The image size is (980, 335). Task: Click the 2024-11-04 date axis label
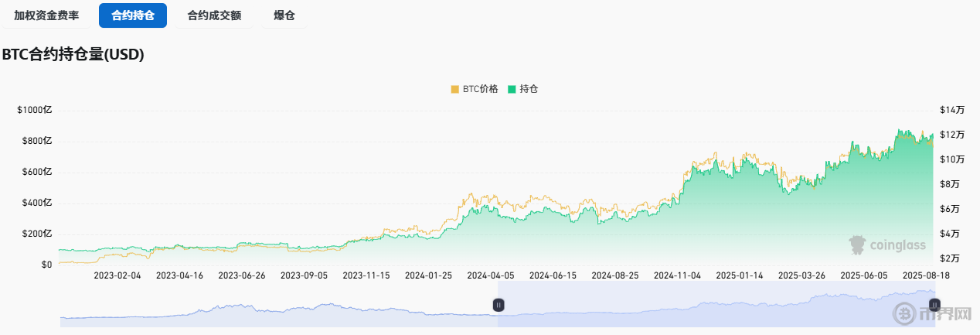click(x=676, y=275)
